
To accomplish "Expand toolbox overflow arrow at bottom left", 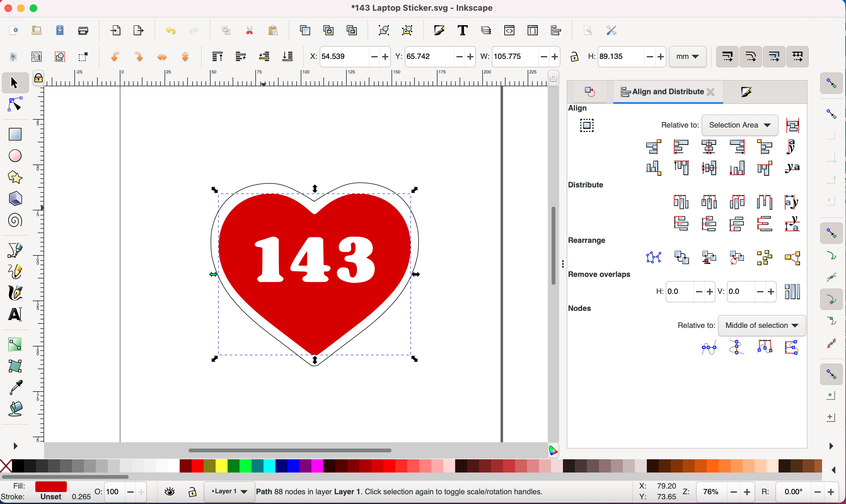I will (x=15, y=446).
